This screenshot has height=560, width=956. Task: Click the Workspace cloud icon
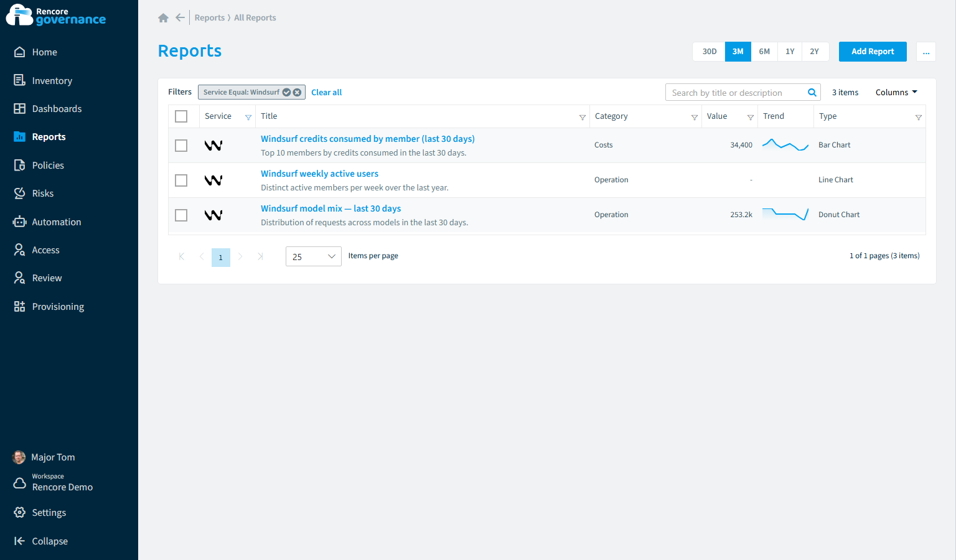click(x=20, y=483)
